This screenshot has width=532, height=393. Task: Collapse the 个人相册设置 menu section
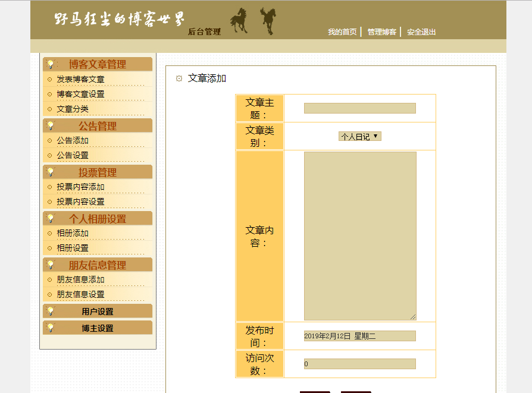[x=98, y=219]
